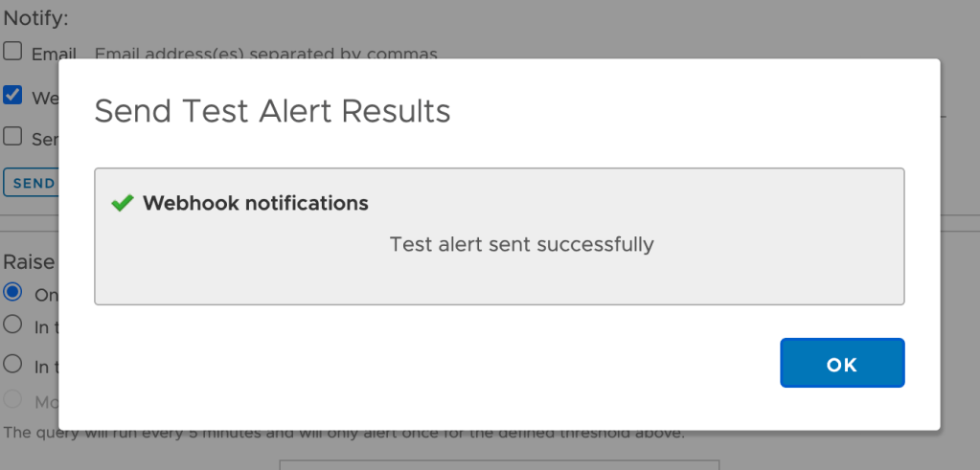980x470 pixels.
Task: Click the Test alert sent successfully message
Action: 521,244
